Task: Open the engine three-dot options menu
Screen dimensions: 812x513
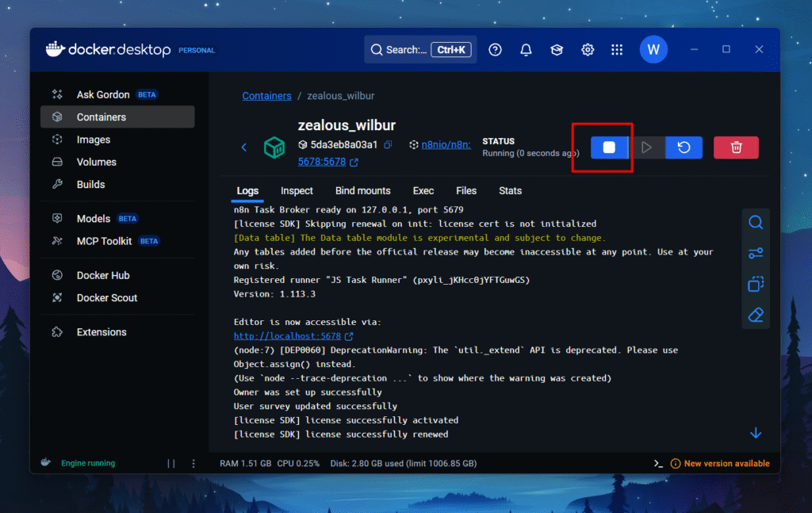Action: click(193, 463)
